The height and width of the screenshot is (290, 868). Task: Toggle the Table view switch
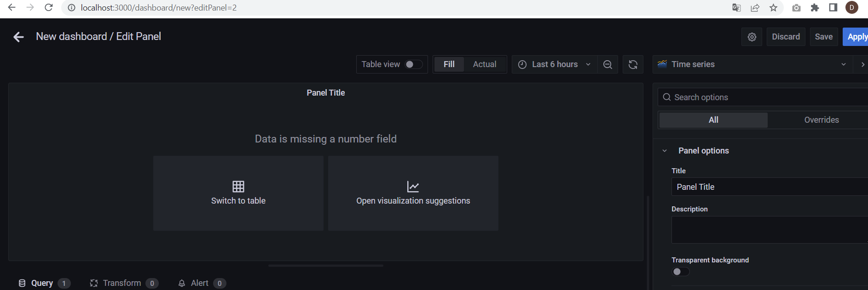coord(413,64)
